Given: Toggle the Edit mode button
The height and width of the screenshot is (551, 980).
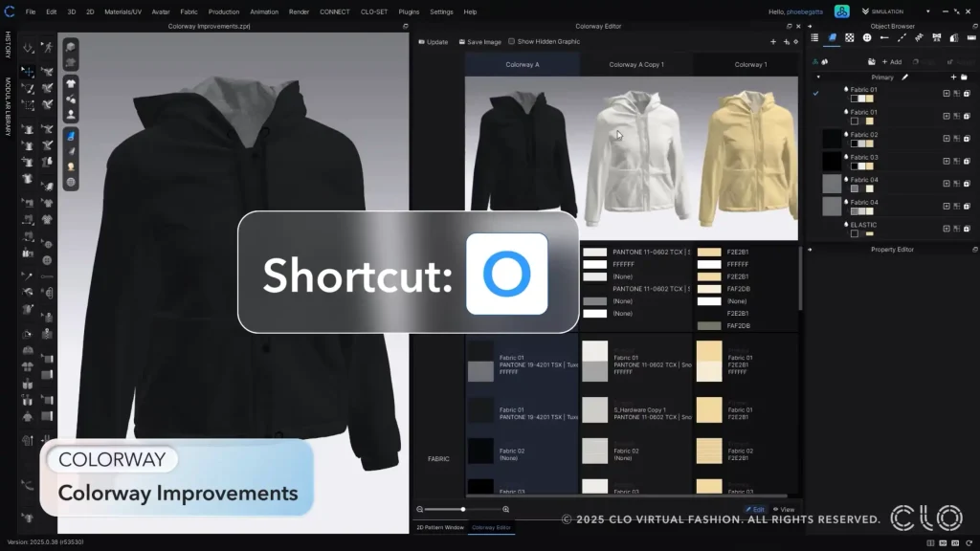Looking at the screenshot, I should click(x=755, y=509).
